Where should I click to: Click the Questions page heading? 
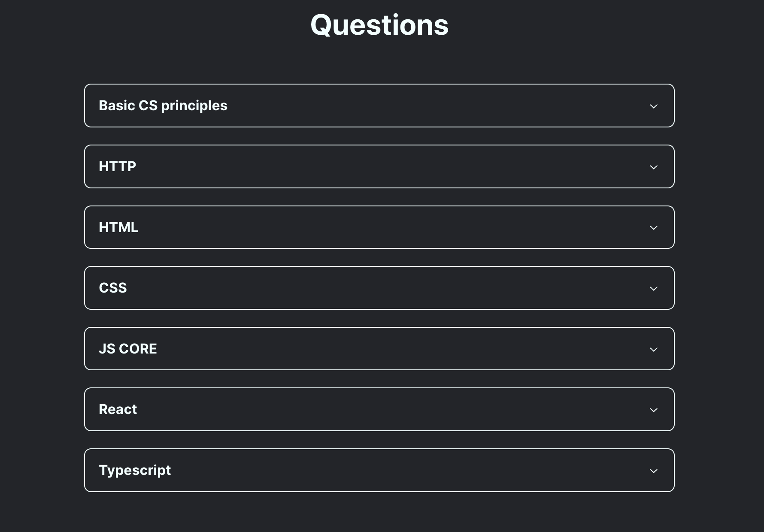click(379, 25)
